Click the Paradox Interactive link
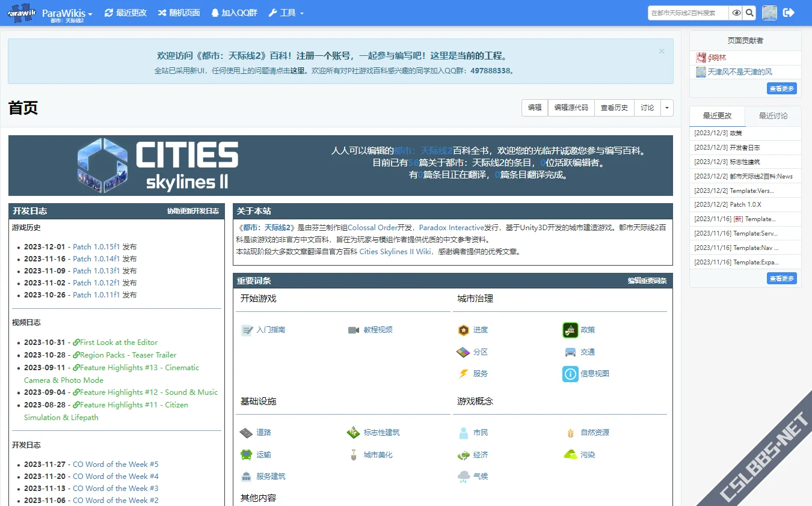Viewport: 812px width, 506px height. click(x=451, y=228)
